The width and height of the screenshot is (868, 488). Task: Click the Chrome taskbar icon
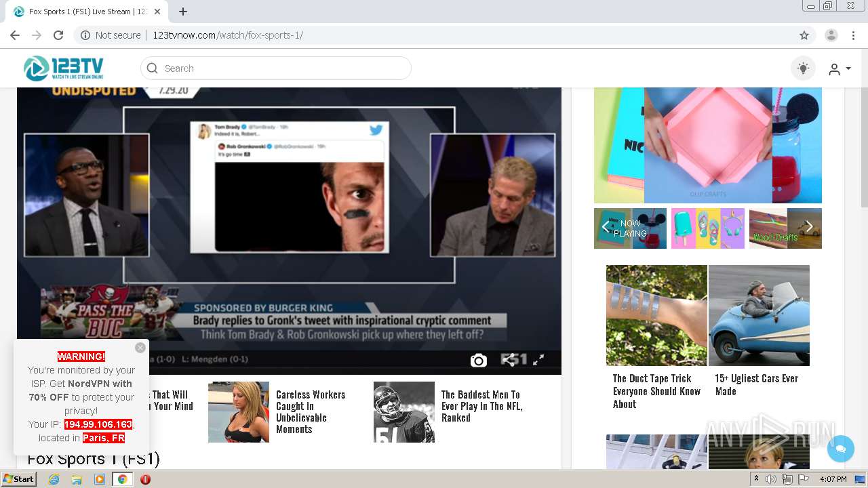coord(122,479)
